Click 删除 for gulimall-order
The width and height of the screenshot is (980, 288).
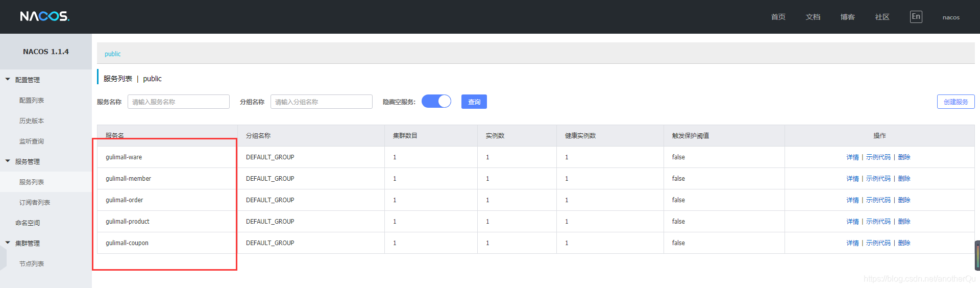(904, 200)
